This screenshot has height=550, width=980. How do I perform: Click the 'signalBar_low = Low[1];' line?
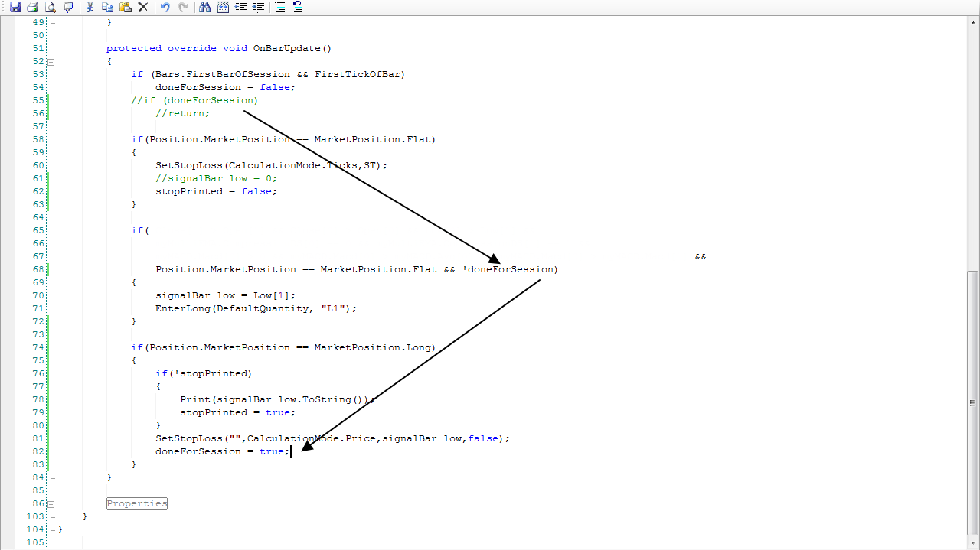tap(225, 295)
